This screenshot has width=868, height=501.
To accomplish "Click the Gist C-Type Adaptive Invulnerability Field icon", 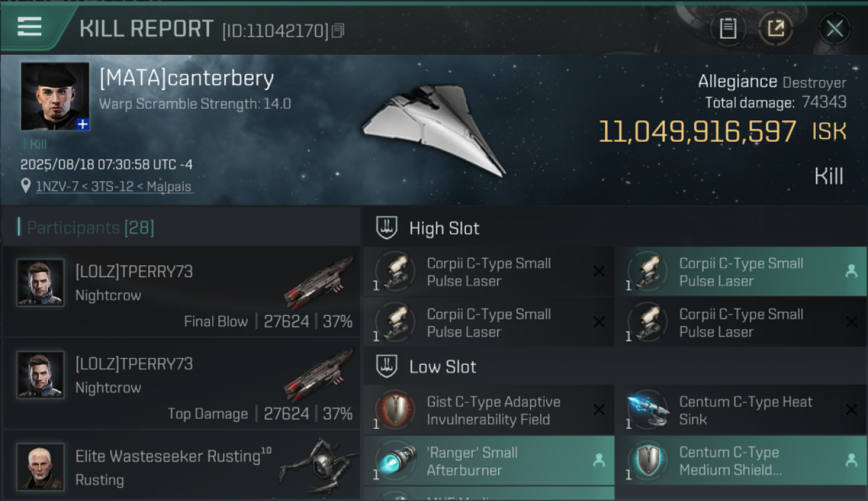I will click(395, 410).
